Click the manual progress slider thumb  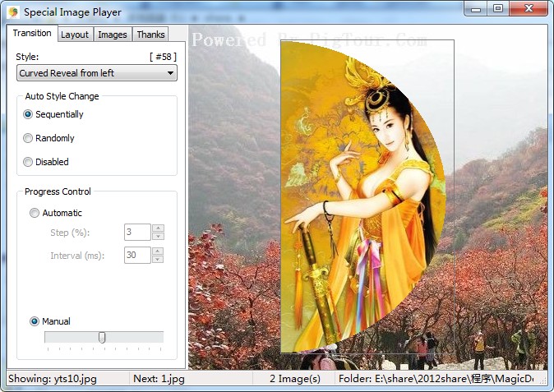102,337
